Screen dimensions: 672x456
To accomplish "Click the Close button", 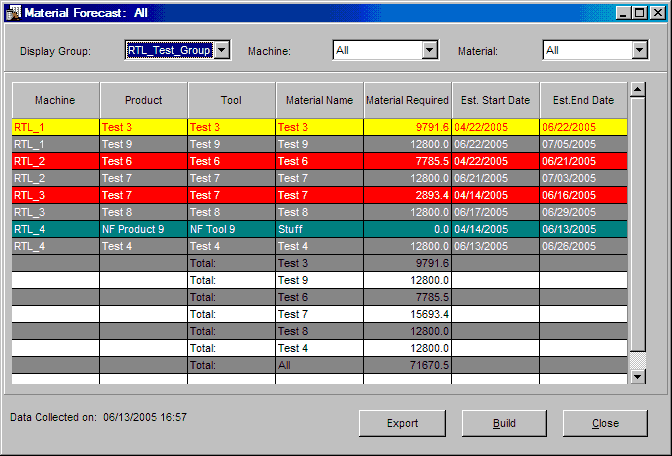I will coord(605,423).
